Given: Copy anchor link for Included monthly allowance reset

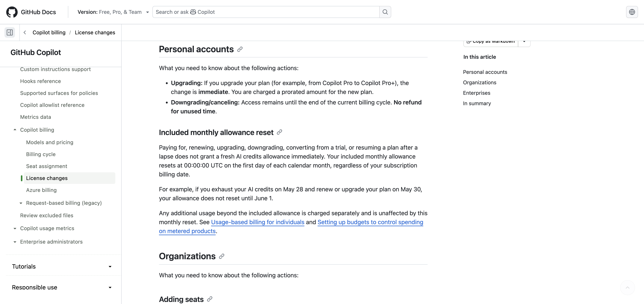Looking at the screenshot, I should coord(279,132).
